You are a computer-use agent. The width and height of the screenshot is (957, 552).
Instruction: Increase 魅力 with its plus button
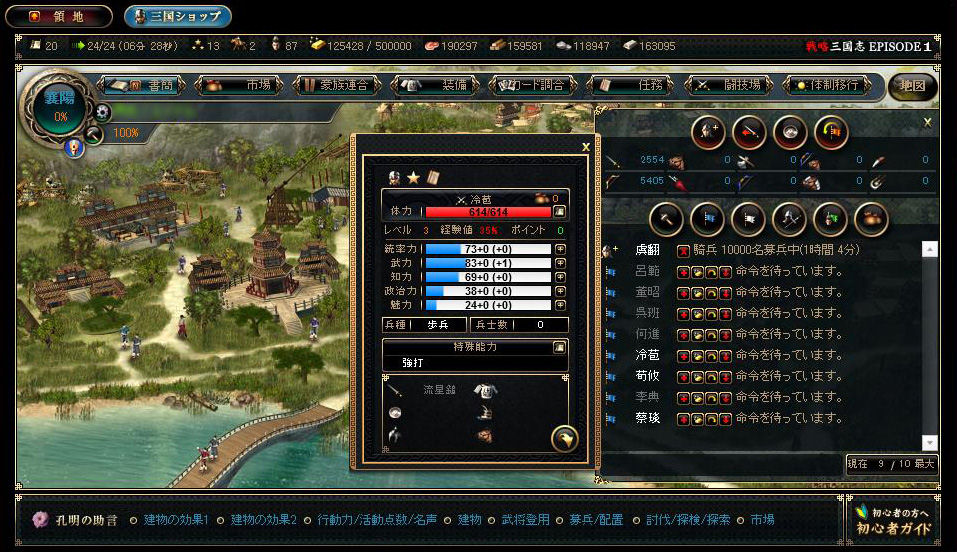click(560, 305)
